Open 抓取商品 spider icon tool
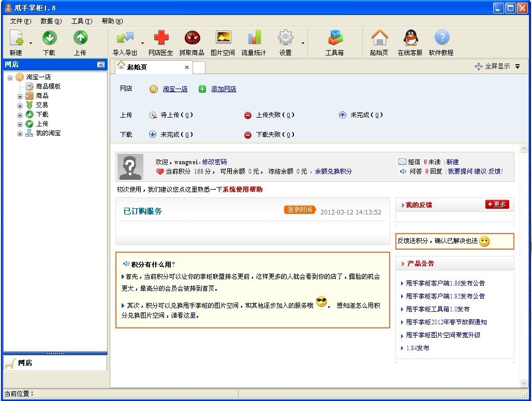This screenshot has width=532, height=401. tap(192, 38)
